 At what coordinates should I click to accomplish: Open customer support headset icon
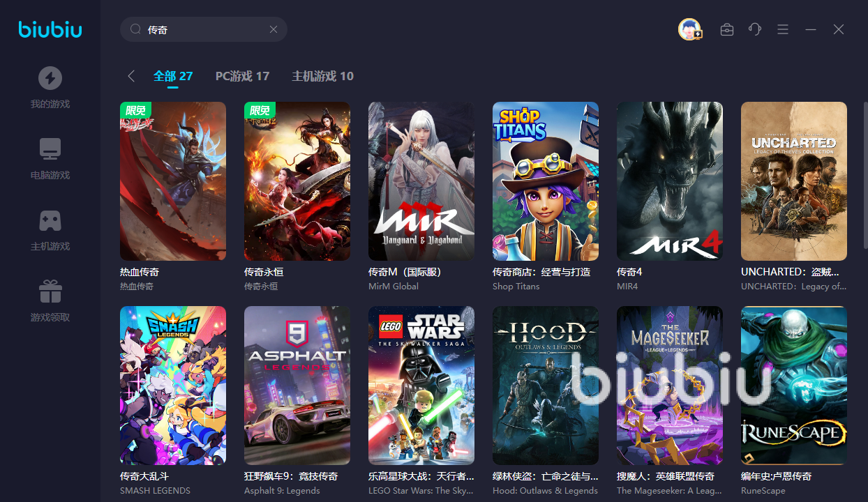755,29
